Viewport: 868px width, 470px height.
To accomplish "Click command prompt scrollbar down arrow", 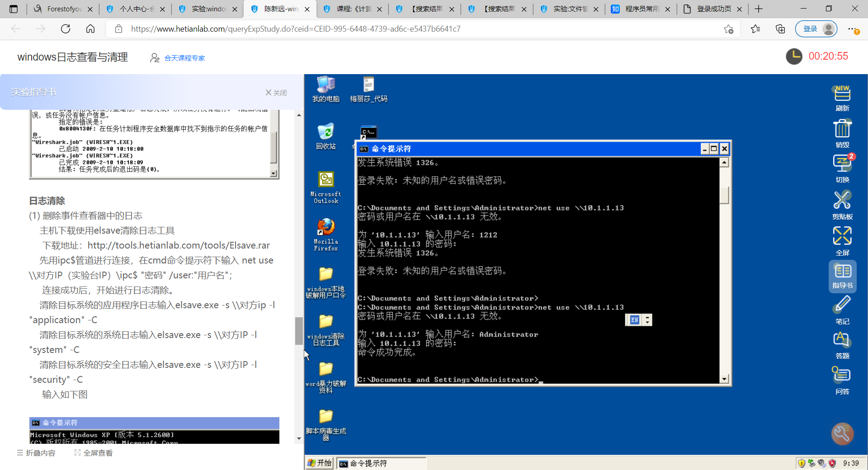I will click(x=724, y=379).
